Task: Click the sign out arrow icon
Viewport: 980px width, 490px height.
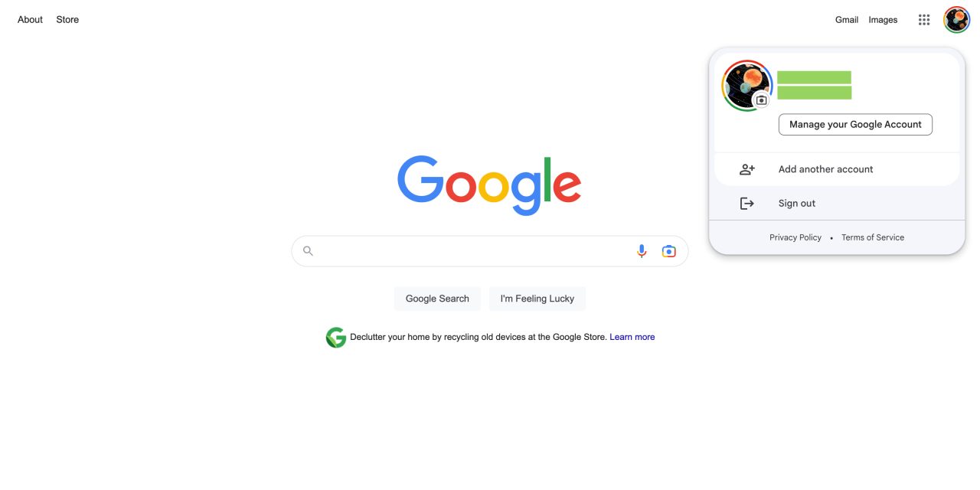Action: coord(747,204)
